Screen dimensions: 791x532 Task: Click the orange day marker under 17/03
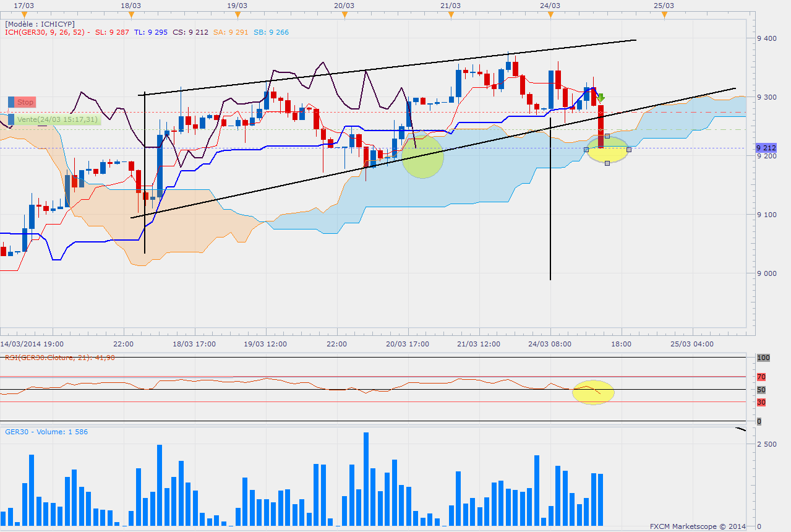[x=24, y=14]
